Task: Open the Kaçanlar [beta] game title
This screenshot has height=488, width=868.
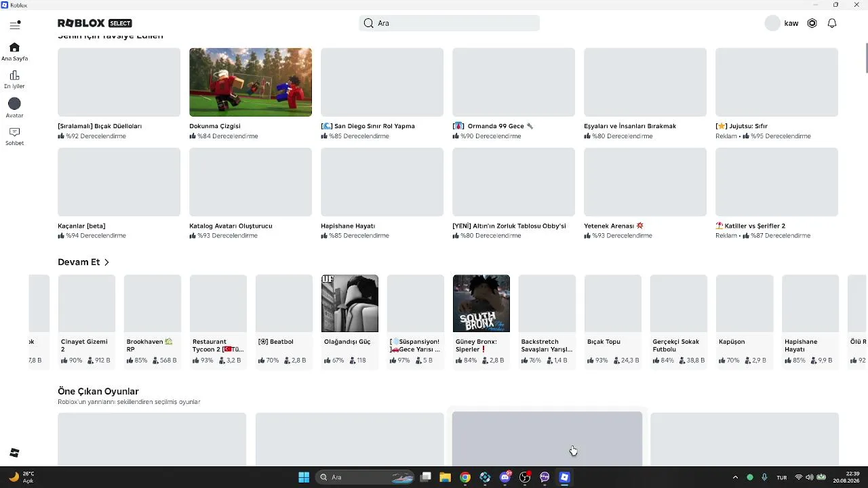Action: click(81, 226)
